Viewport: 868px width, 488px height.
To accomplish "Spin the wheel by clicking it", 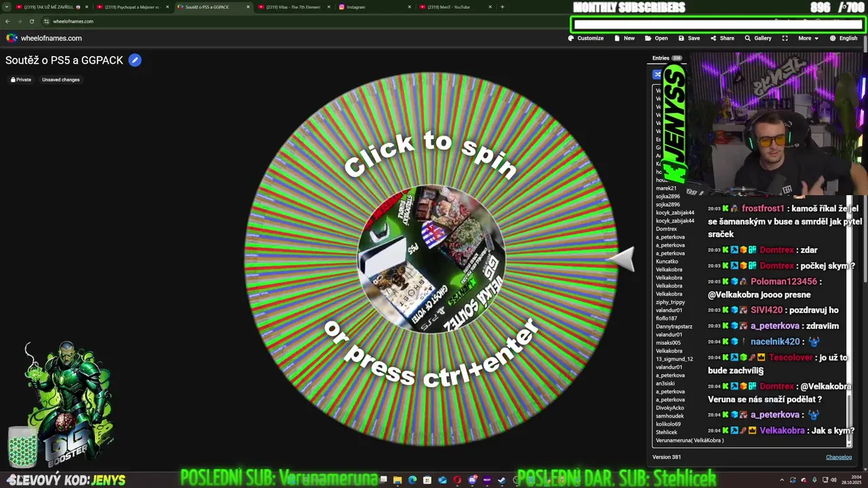I will (x=430, y=260).
